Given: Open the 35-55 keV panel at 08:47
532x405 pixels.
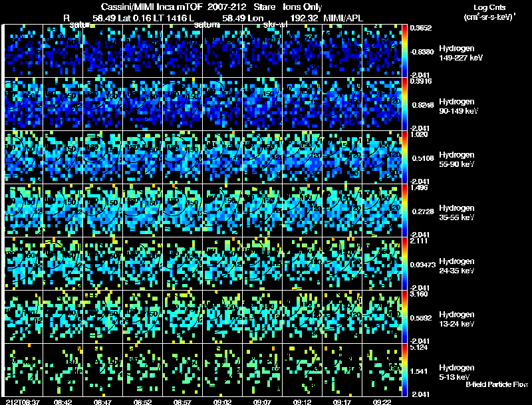Looking at the screenshot, I should pos(103,211).
